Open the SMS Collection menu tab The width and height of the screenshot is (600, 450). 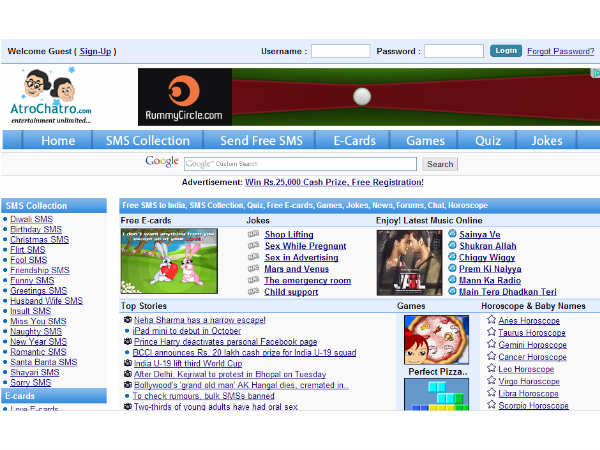coord(148,140)
